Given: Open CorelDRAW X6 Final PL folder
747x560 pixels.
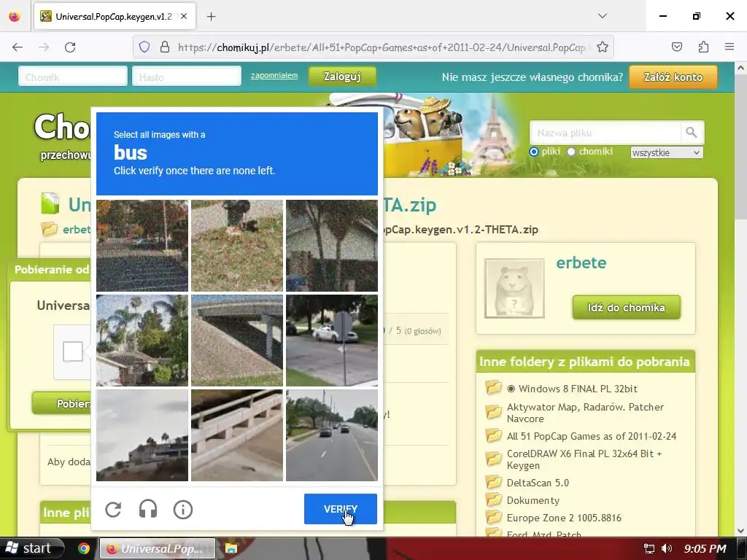Looking at the screenshot, I should click(584, 459).
